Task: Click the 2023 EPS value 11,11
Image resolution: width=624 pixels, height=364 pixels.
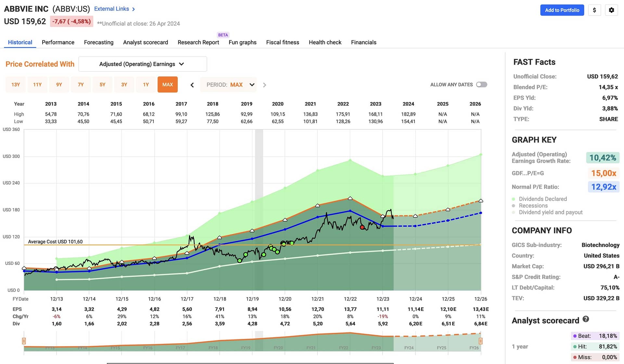Action: tap(383, 309)
